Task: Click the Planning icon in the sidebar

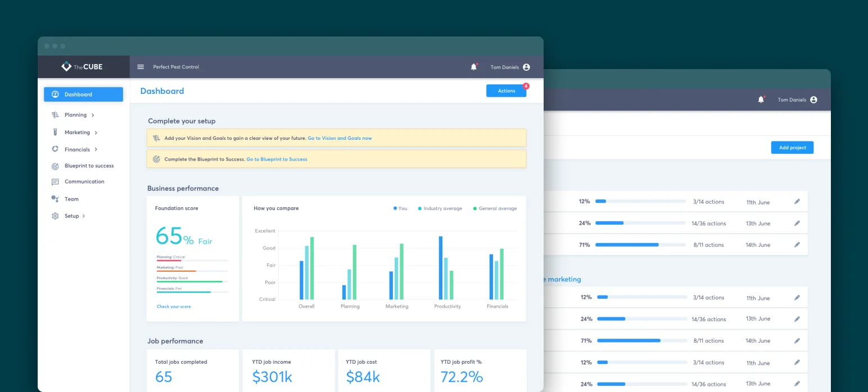Action: tap(55, 115)
